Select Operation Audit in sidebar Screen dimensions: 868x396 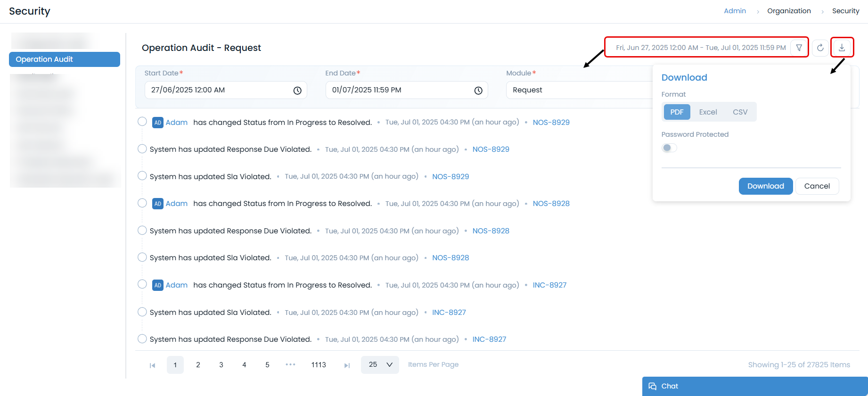[x=65, y=59]
